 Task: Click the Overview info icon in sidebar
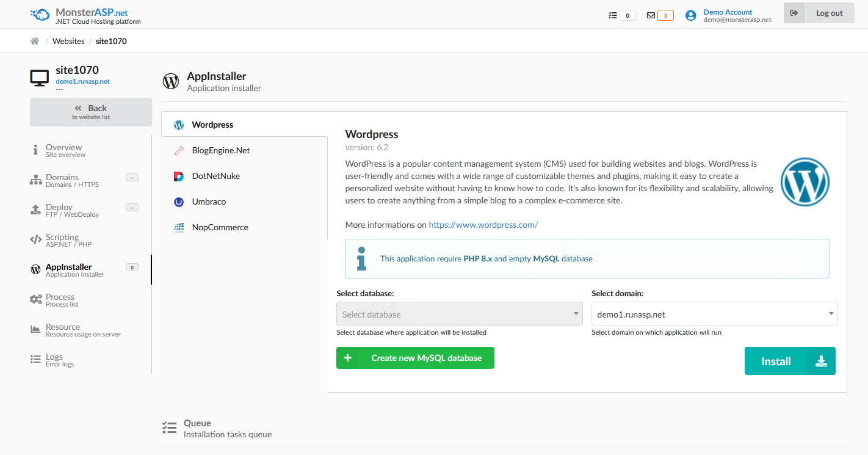tap(35, 150)
